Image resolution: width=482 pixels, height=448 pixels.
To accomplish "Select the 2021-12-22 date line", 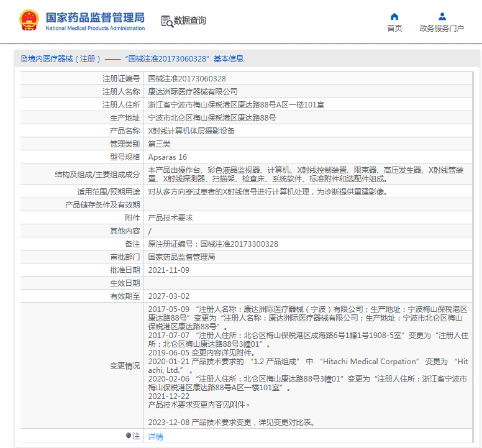I will [169, 396].
